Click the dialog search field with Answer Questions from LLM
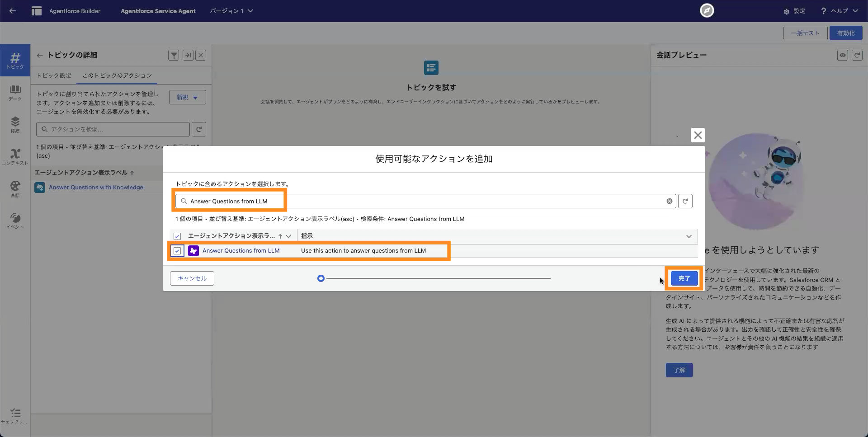 coord(425,201)
